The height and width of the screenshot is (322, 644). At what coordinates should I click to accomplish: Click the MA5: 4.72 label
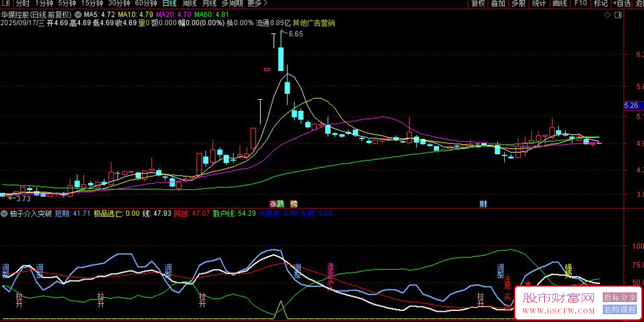99,14
